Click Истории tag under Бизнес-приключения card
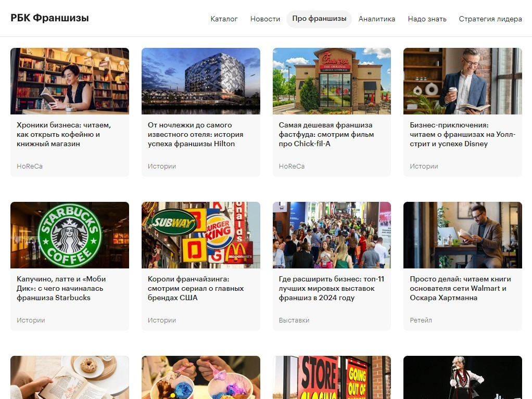 pyautogui.click(x=424, y=166)
